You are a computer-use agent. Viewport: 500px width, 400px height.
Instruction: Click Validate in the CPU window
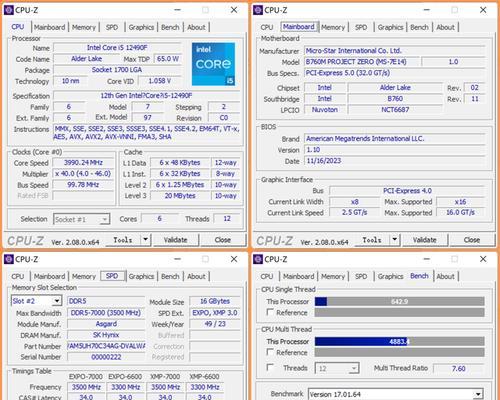(175, 240)
